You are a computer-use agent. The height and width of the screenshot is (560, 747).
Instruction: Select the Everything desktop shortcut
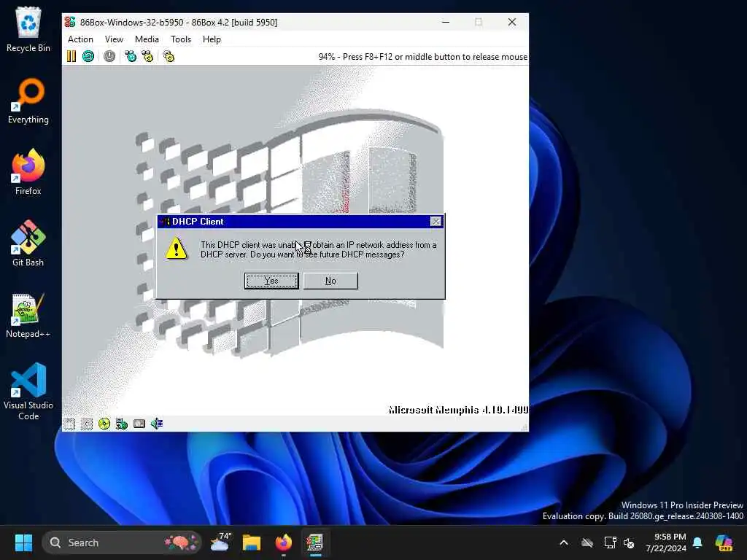pyautogui.click(x=28, y=101)
